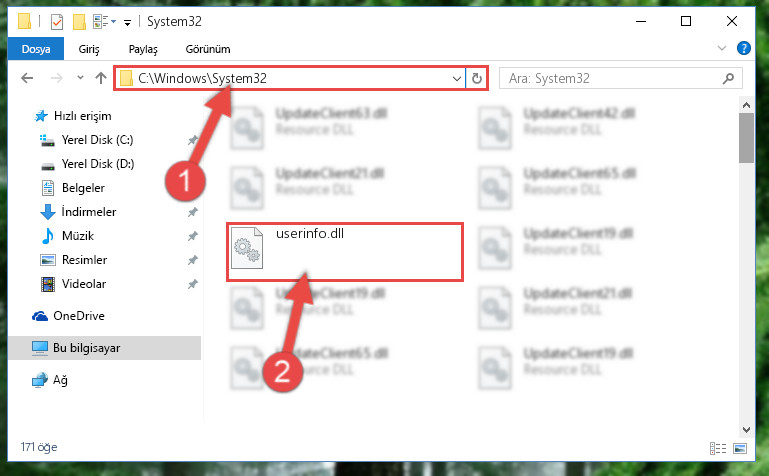Expand the address bar history dropdown
The height and width of the screenshot is (476, 769).
coord(456,78)
